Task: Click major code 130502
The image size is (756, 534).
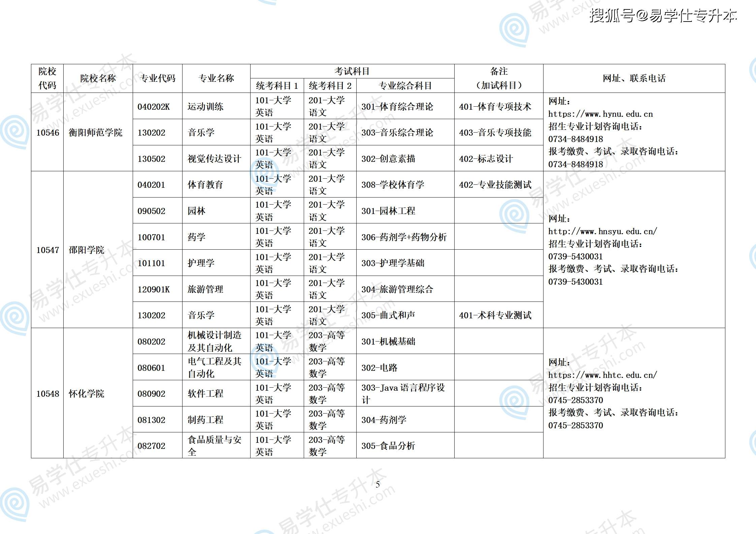Action: [152, 159]
